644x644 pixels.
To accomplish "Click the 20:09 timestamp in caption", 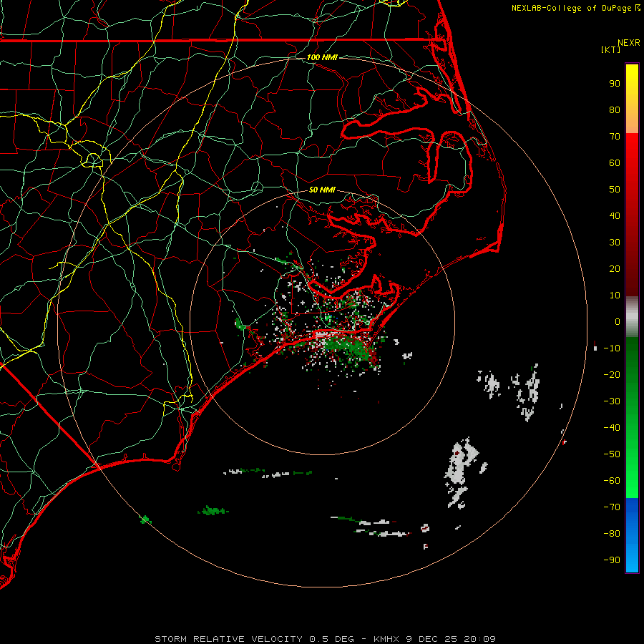I will (479, 639).
